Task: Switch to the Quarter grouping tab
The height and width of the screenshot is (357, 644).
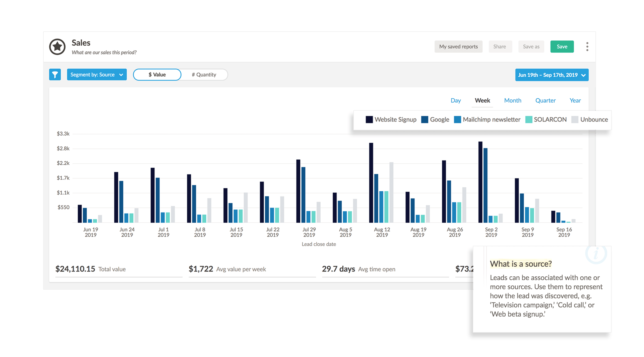Action: tap(545, 101)
